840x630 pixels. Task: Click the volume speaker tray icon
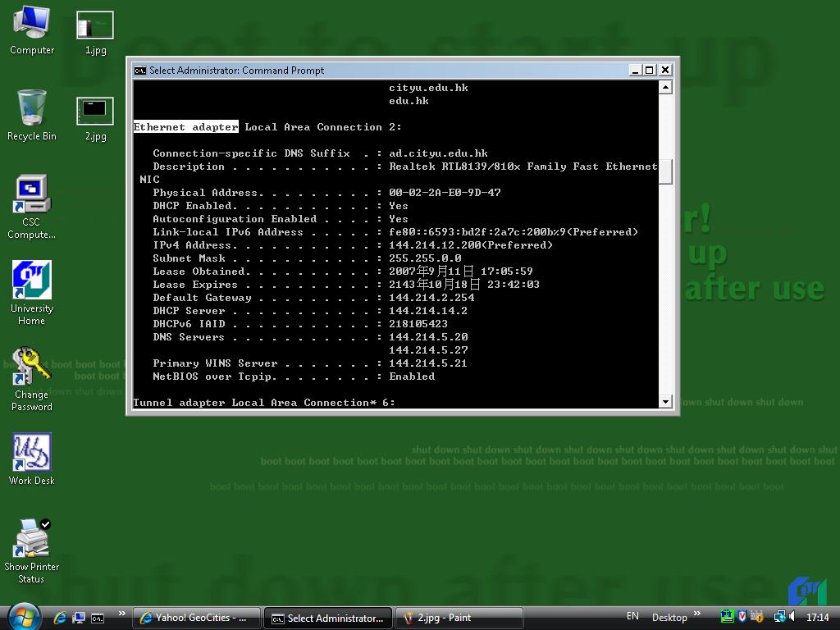pyautogui.click(x=793, y=617)
